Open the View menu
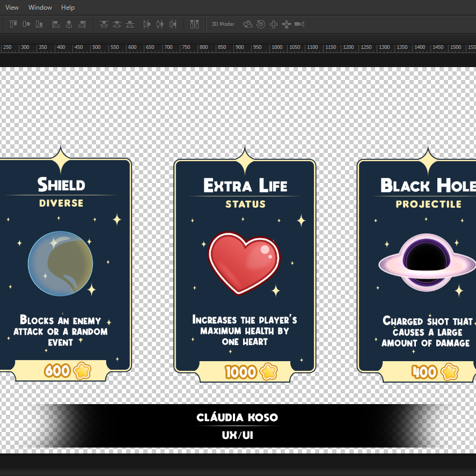Screen dimensions: 476x476 click(12, 7)
